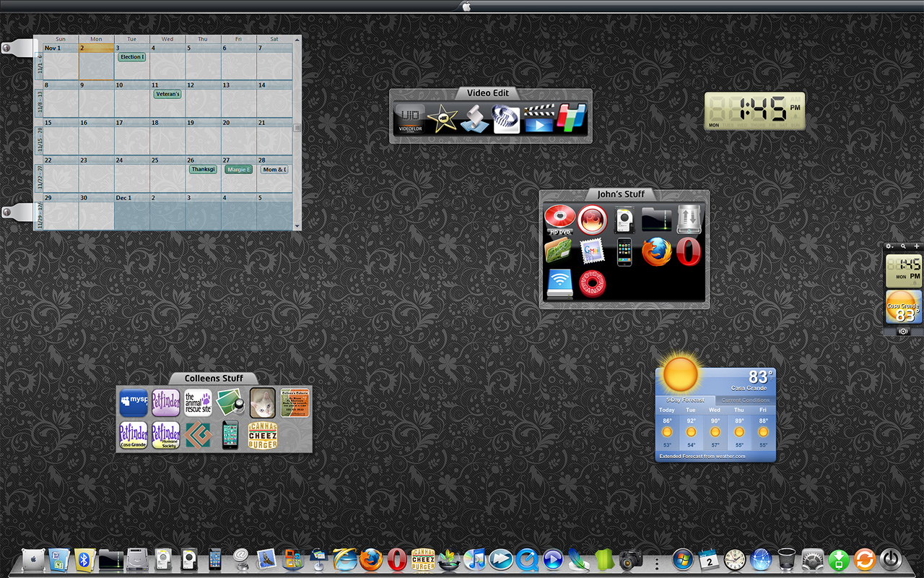Open Petfinder Casa Grande shortcut
Image resolution: width=924 pixels, height=578 pixels.
(134, 435)
